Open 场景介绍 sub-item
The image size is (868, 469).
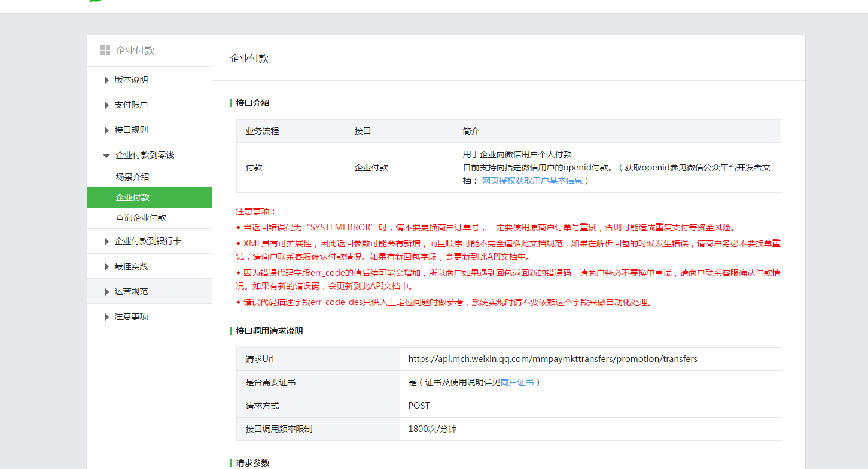pos(132,177)
